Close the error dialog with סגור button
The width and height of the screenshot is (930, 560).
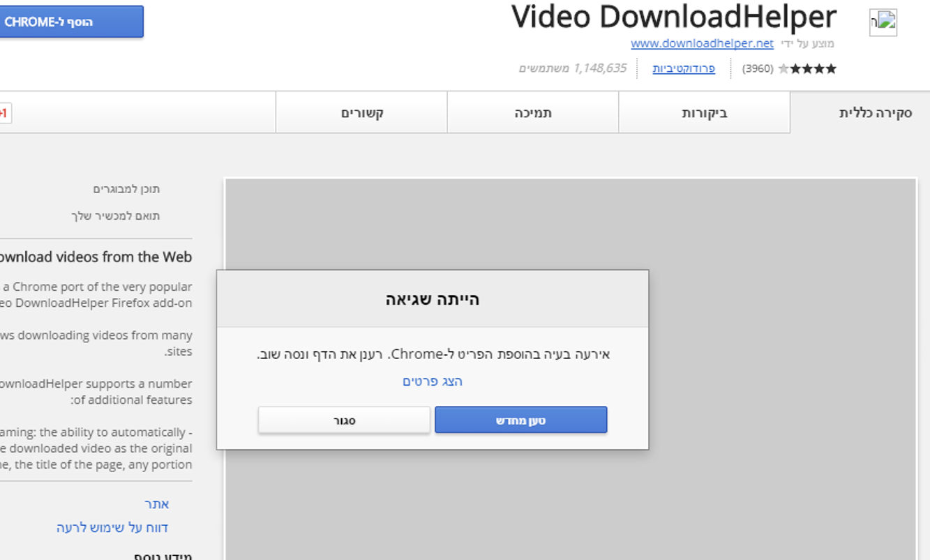click(344, 420)
